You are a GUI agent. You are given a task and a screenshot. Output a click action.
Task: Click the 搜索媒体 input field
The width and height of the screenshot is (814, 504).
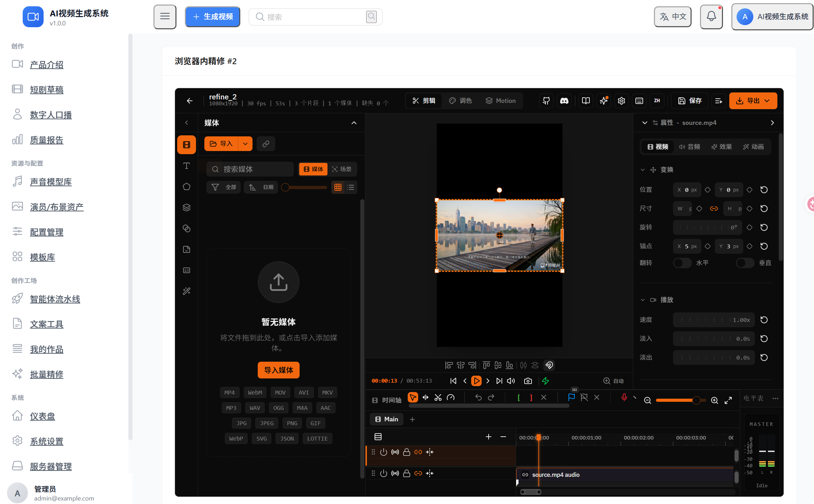pyautogui.click(x=250, y=169)
